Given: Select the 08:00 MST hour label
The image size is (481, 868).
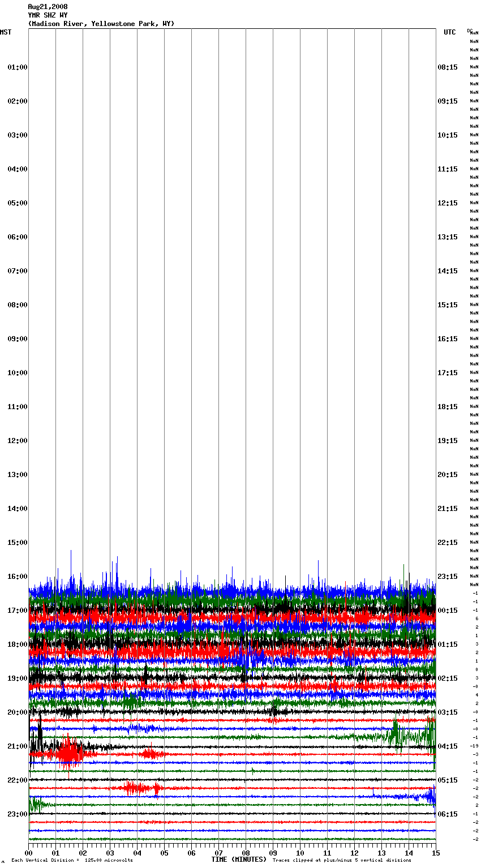Looking at the screenshot, I should coord(18,305).
